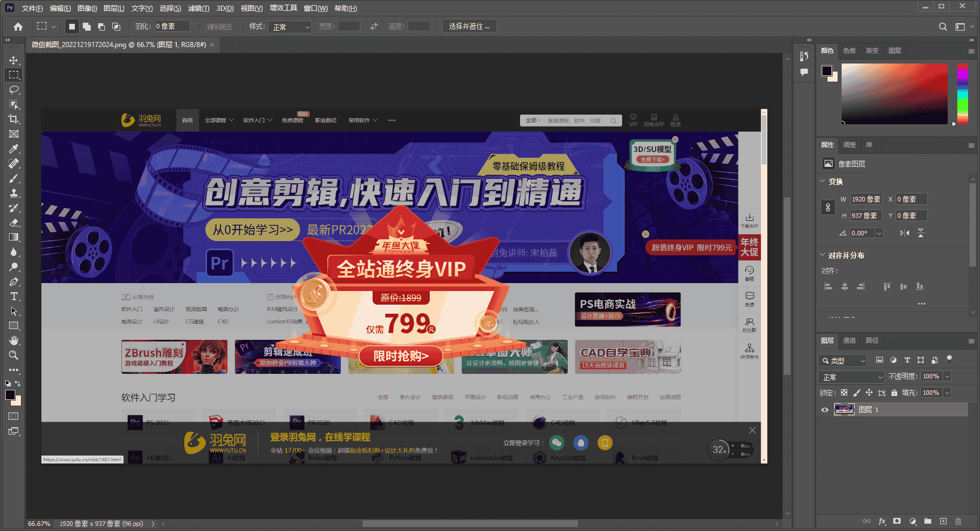Open the 样式 style dropdown
Image resolution: width=980 pixels, height=531 pixels.
(x=292, y=27)
